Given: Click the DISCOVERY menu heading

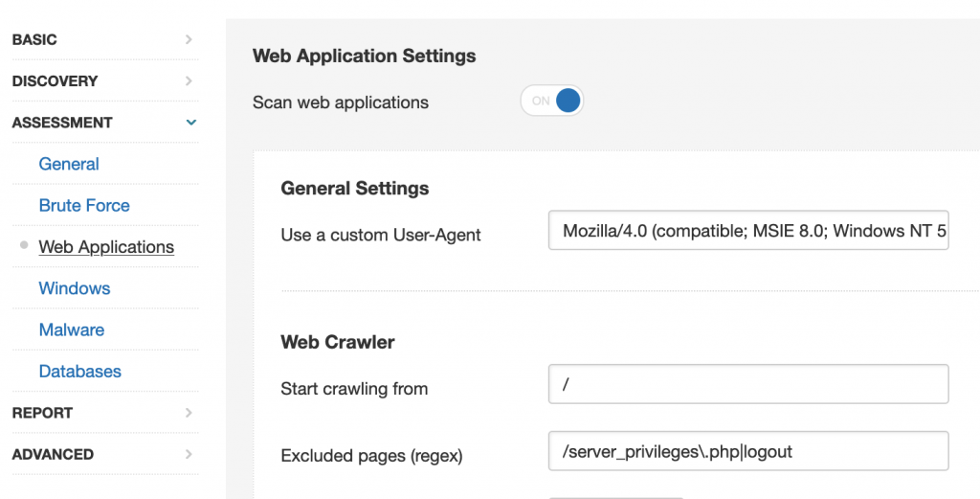Looking at the screenshot, I should [x=55, y=81].
